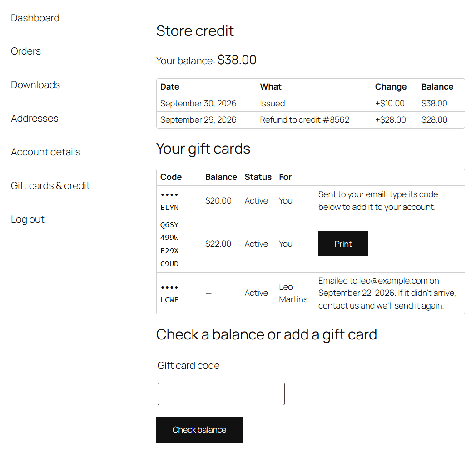476x463 pixels.
Task: Go to Orders in account menu
Action: tap(26, 51)
